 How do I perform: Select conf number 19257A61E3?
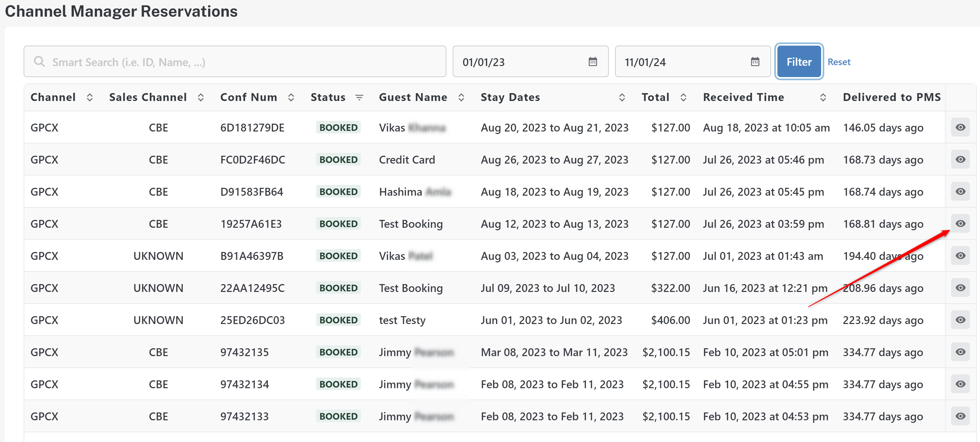coord(251,224)
